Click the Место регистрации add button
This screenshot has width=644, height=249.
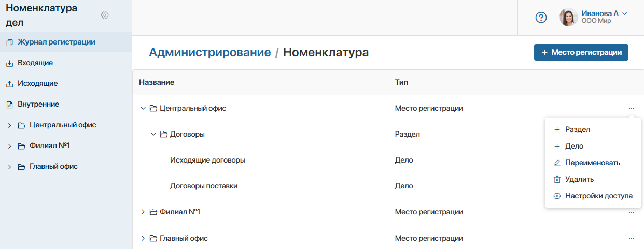click(x=581, y=52)
